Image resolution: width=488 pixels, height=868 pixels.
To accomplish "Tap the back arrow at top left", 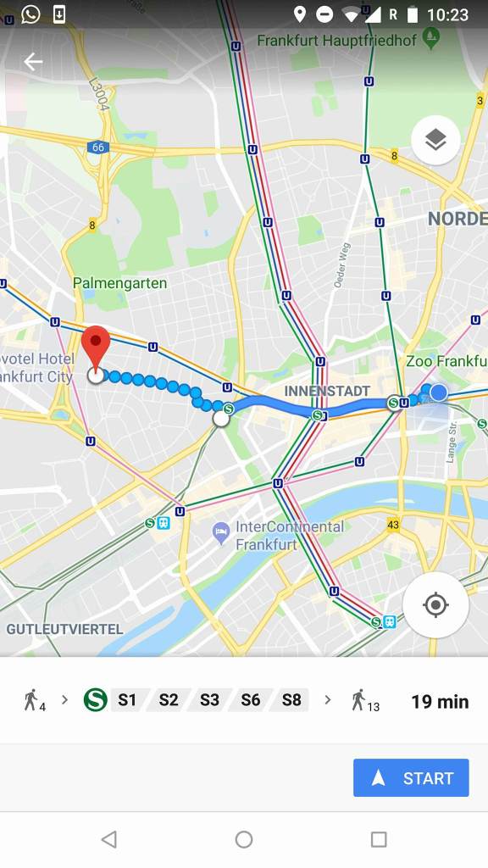I will pos(33,62).
